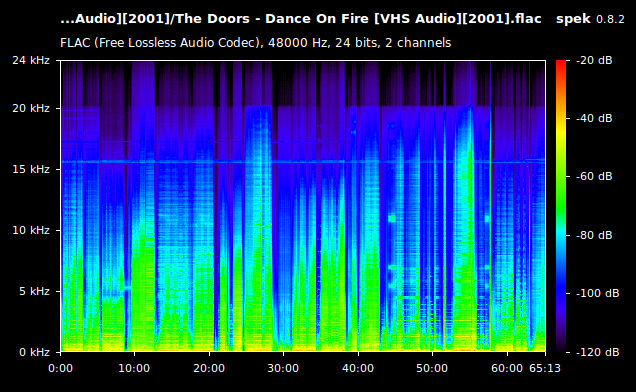636x392 pixels.
Task: Click the horizontal 15.7 kHz pilot line in spectrogram
Action: click(x=303, y=162)
